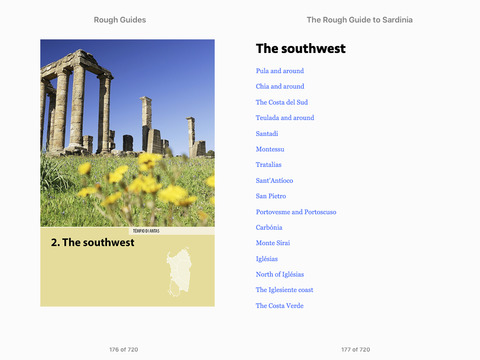Click the Sardinia map silhouette
480x360 pixels.
click(179, 272)
